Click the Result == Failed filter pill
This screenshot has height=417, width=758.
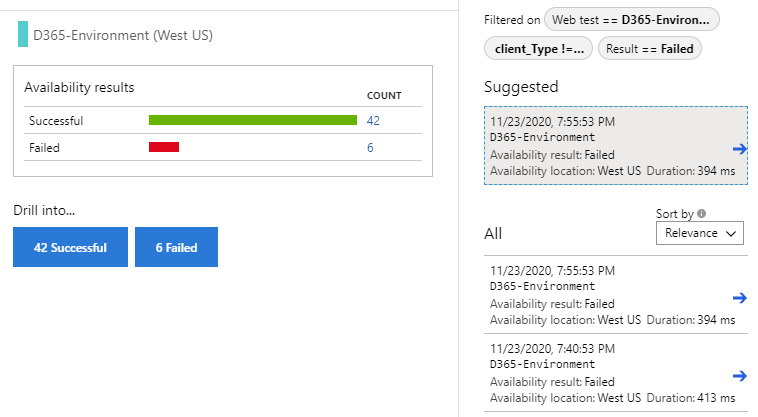651,48
